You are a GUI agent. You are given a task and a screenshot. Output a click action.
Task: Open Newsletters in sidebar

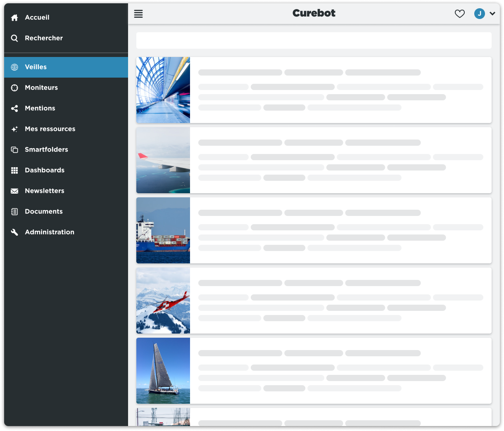pyautogui.click(x=66, y=191)
